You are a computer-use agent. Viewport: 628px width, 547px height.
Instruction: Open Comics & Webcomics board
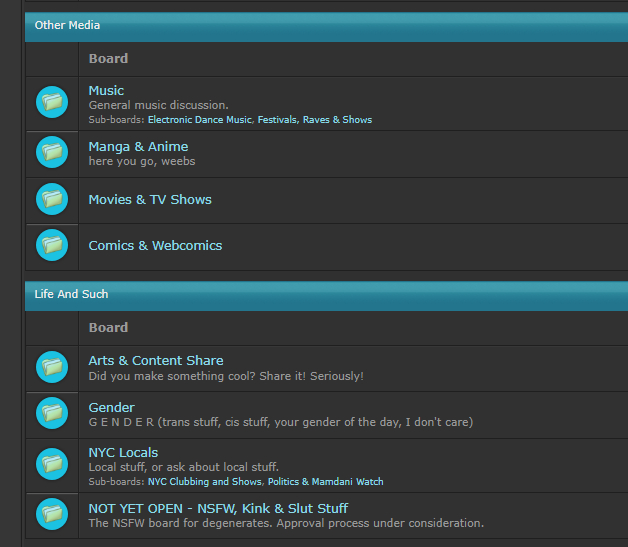pos(155,246)
